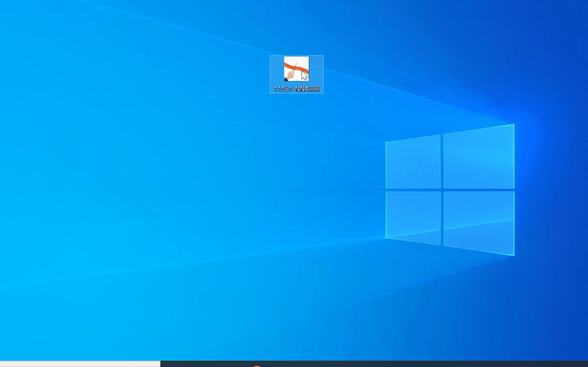Select the 11151-NN400B desktop file icon

pos(296,74)
